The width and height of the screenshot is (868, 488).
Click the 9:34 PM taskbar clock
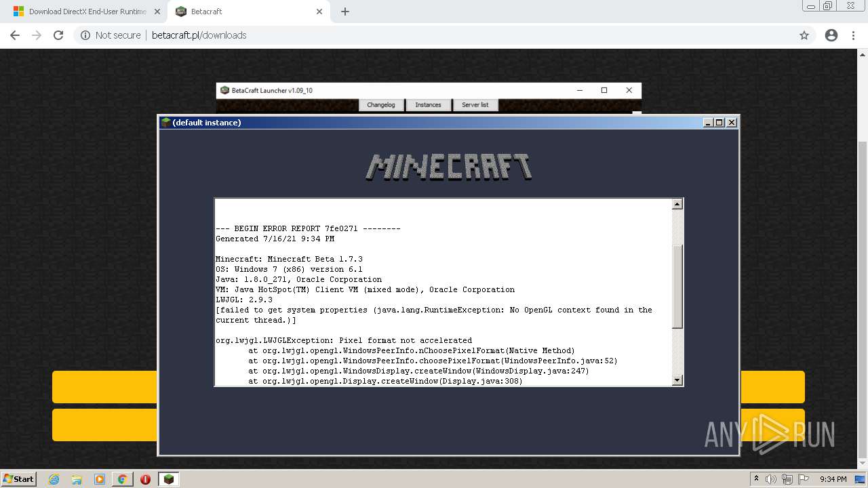(x=833, y=479)
